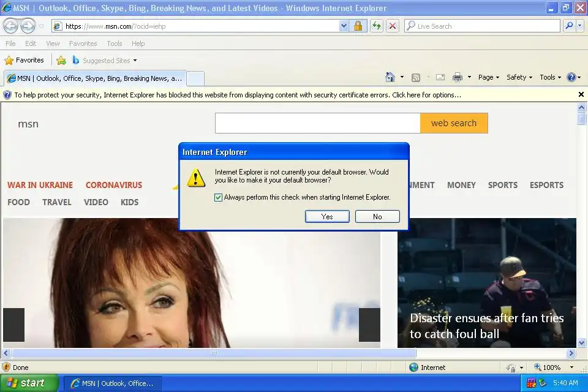Click MSN taskbar button
Viewport: 588px width, 392px height.
click(x=113, y=383)
